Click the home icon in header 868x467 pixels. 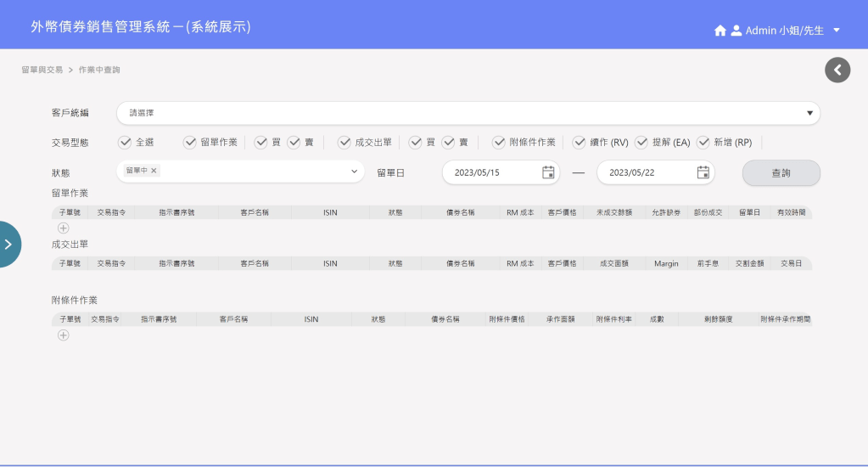pos(720,31)
